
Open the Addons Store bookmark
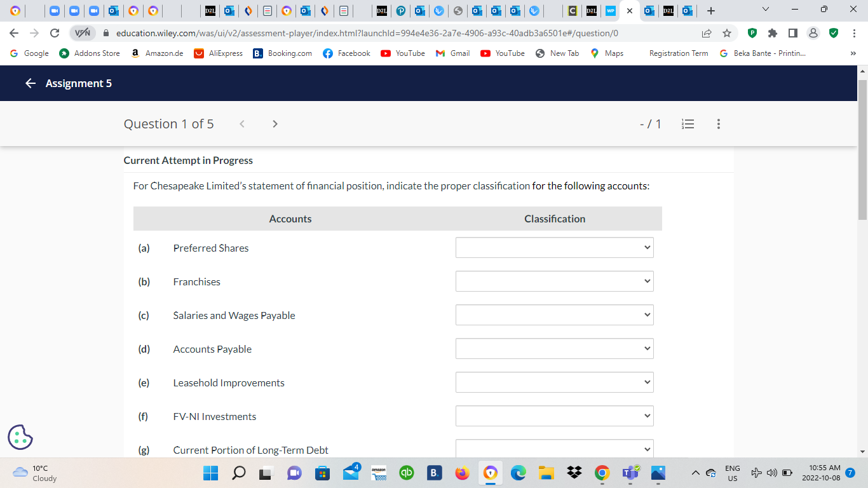(90, 53)
